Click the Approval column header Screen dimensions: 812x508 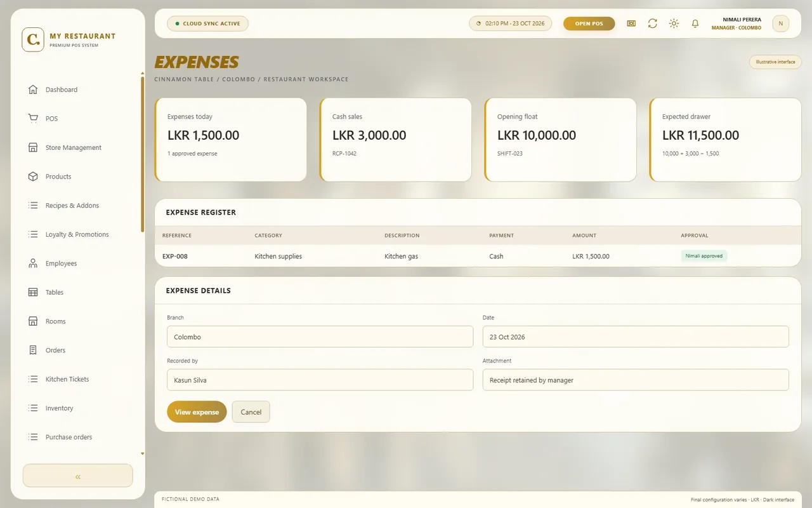coord(695,236)
